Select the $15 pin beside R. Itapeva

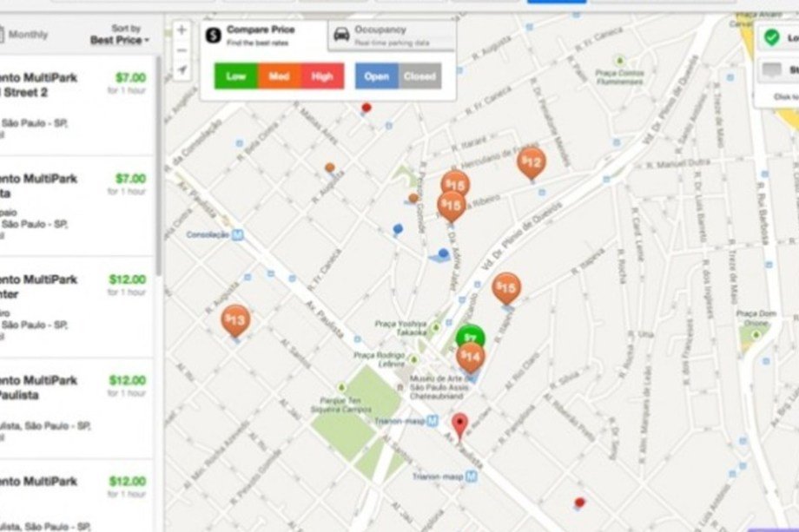[x=506, y=289]
